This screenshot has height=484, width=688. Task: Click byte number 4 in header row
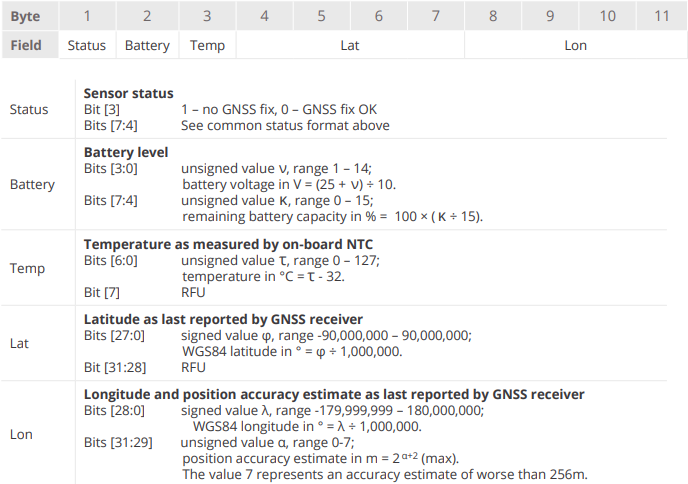[264, 16]
